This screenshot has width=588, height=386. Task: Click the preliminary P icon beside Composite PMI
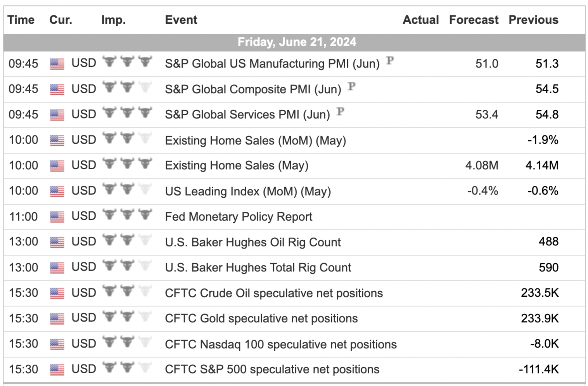(351, 86)
